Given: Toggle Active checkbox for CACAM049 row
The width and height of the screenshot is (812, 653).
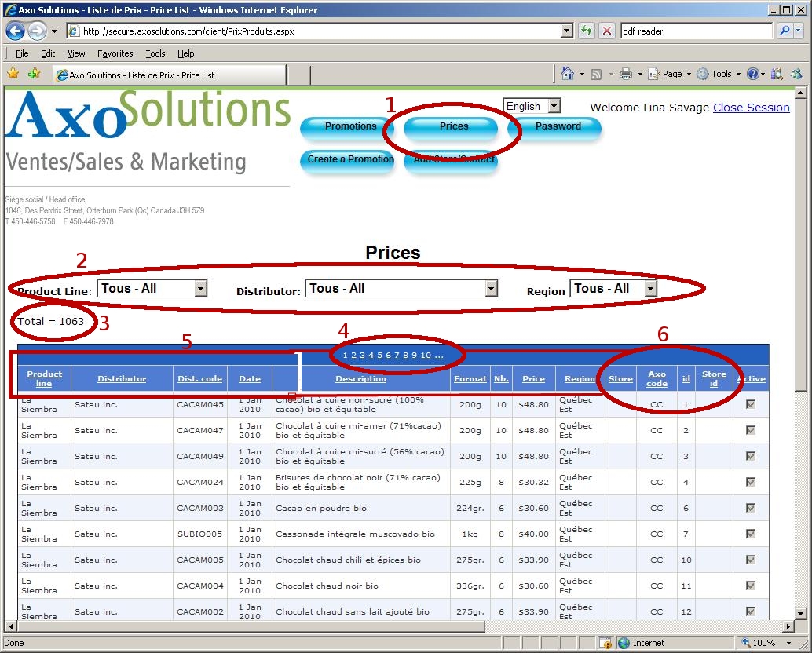Looking at the screenshot, I should (x=751, y=456).
